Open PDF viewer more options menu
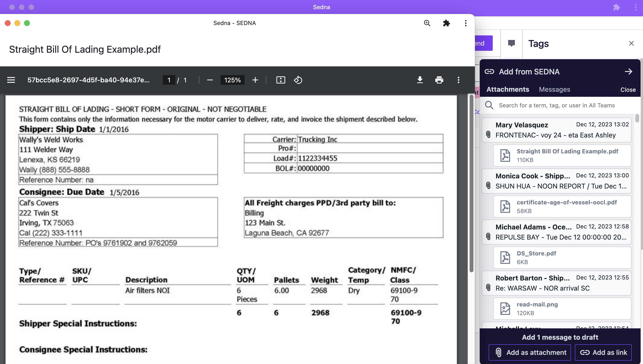 point(458,80)
